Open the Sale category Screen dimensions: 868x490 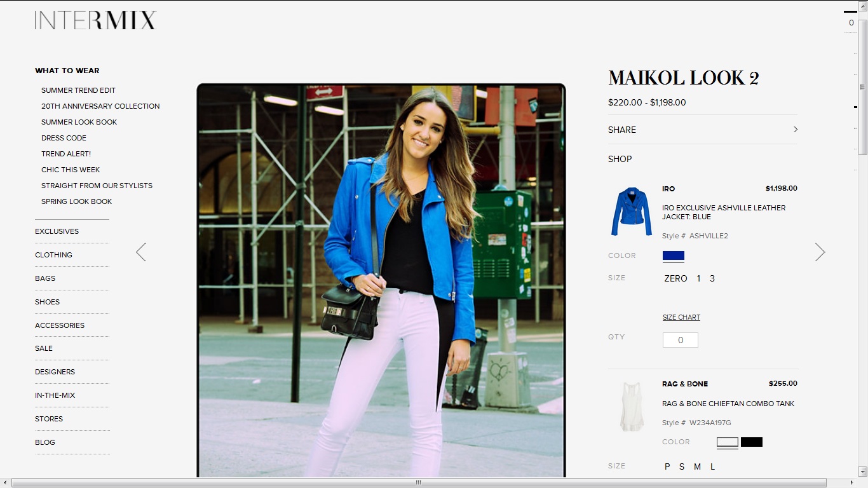click(x=44, y=348)
